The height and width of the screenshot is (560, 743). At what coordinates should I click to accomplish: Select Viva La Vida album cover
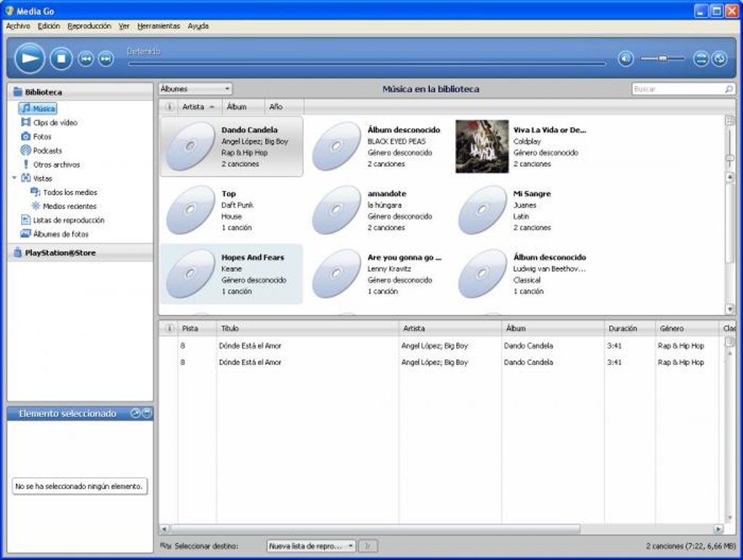(482, 146)
